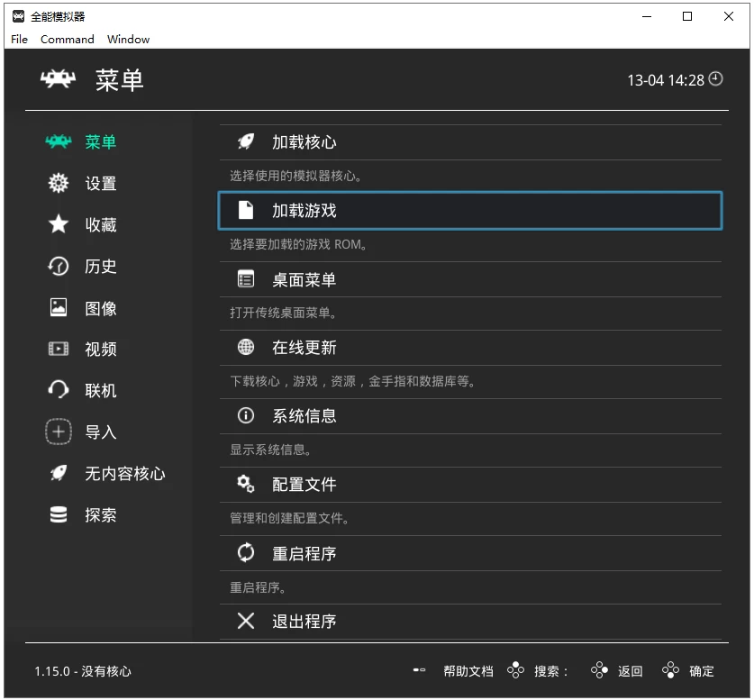Viewport: 754px width, 700px height.
Task: Click the 帮助文档 help link
Action: point(468,670)
